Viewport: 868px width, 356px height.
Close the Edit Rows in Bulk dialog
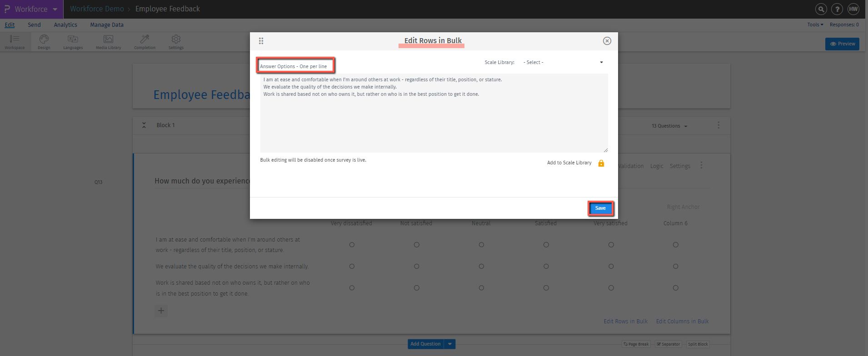tap(607, 41)
